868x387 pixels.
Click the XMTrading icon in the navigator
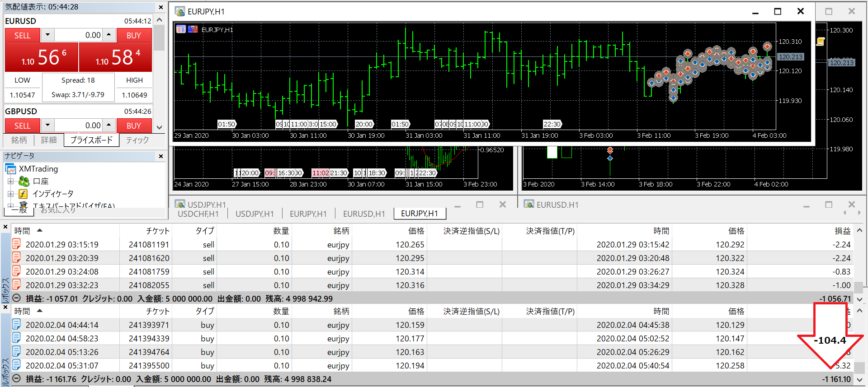(x=11, y=169)
